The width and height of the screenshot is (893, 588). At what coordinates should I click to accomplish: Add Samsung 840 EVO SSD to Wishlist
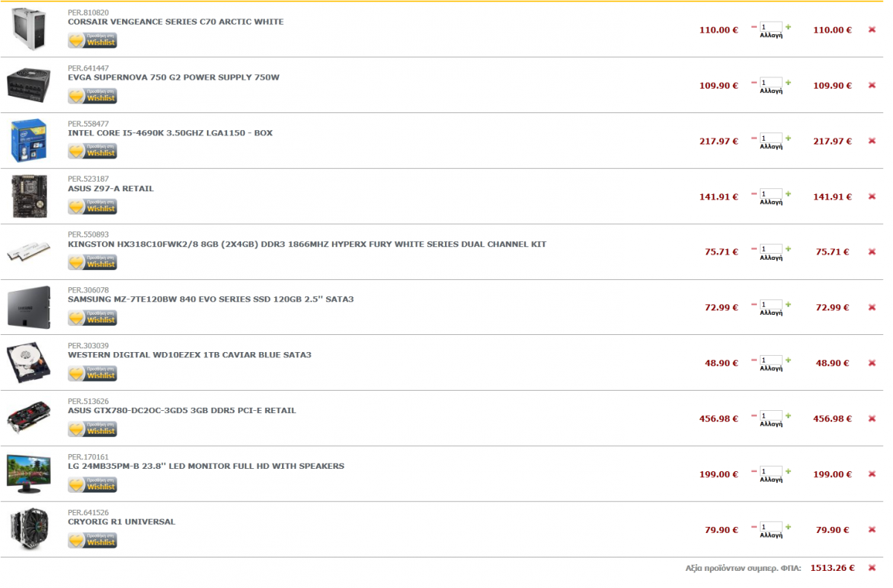[x=92, y=318]
